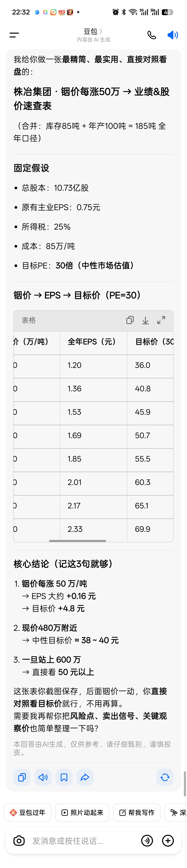Download the table
The height and width of the screenshot is (868, 187).
pyautogui.click(x=145, y=320)
